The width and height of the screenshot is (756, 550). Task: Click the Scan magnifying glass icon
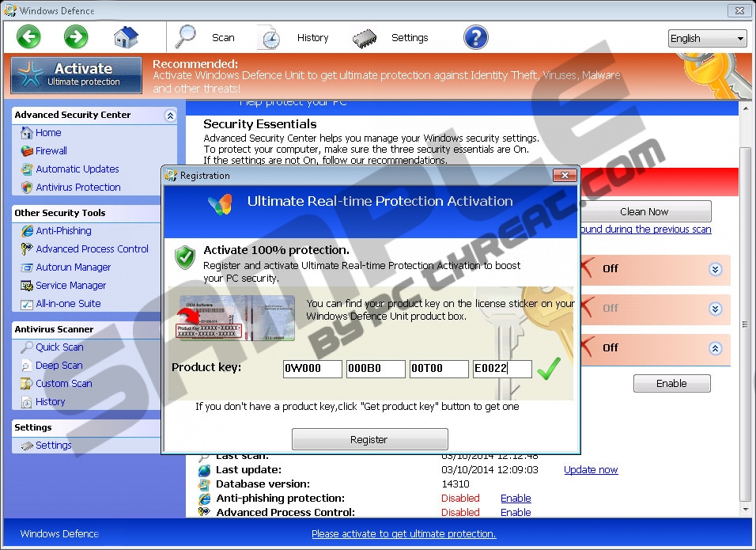point(185,36)
